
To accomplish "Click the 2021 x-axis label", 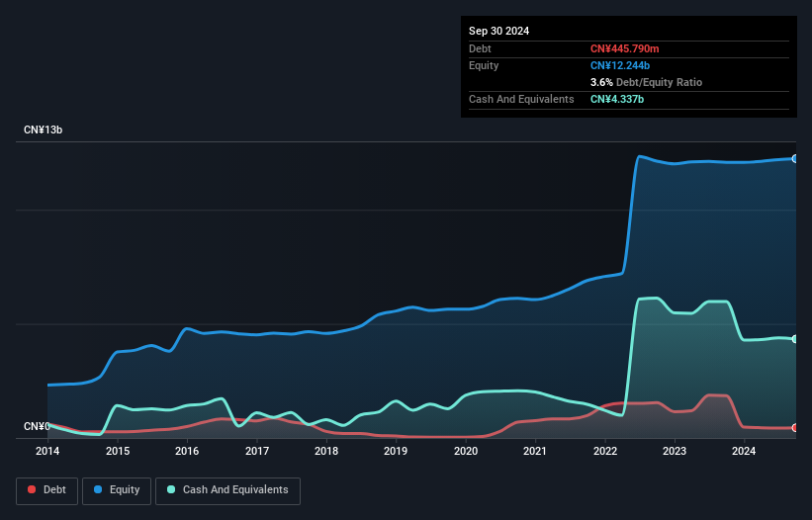I will pos(535,451).
